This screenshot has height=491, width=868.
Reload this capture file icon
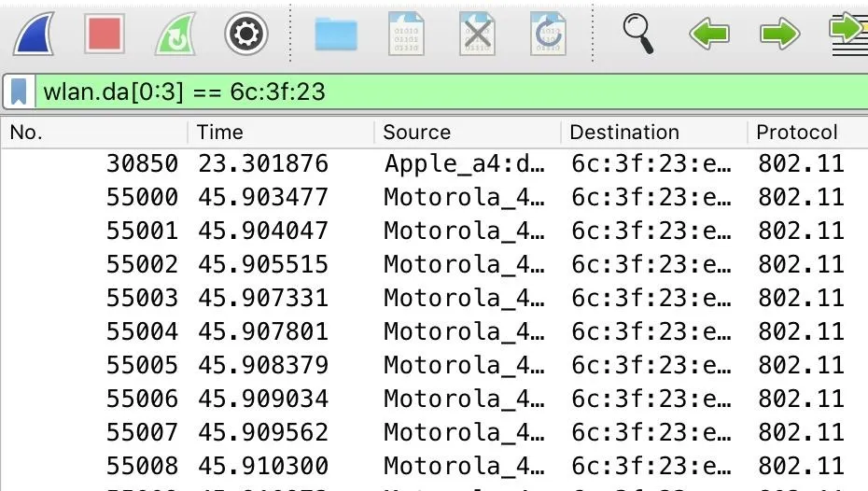pos(548,34)
